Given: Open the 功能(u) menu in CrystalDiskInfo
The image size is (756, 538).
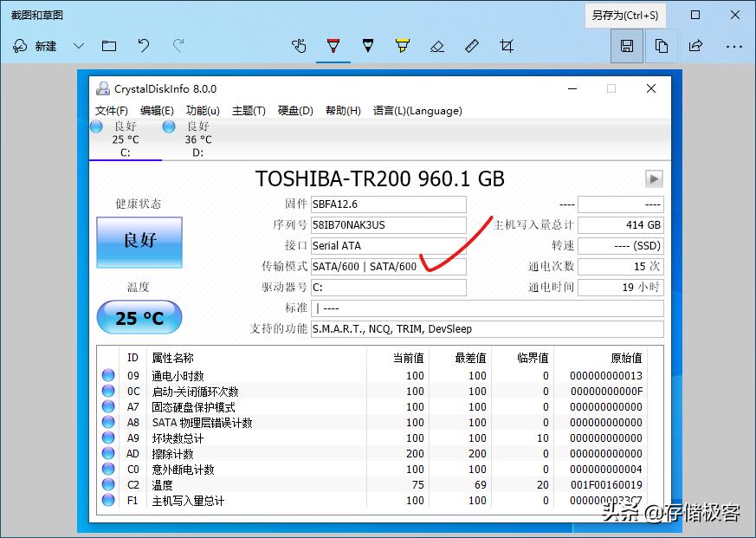Looking at the screenshot, I should pyautogui.click(x=204, y=110).
